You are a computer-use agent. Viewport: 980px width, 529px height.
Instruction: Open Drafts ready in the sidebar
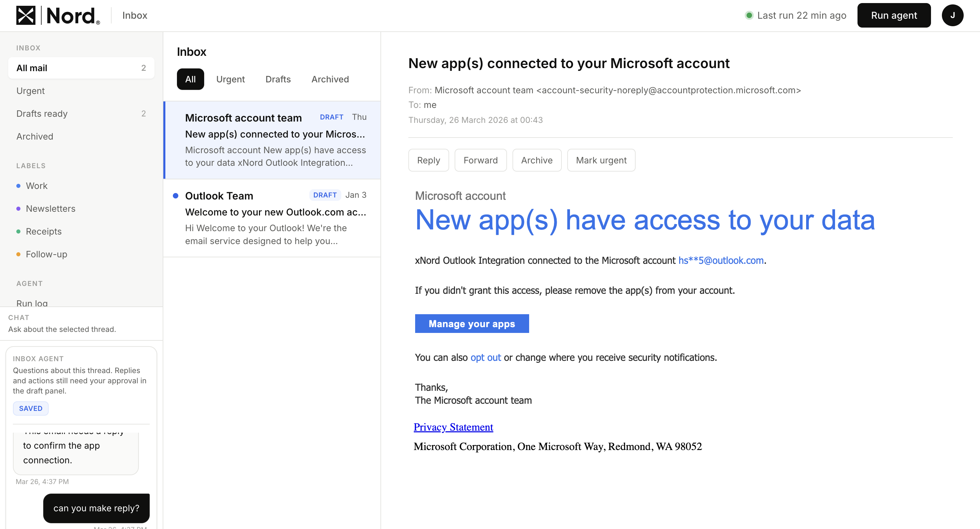coord(81,113)
